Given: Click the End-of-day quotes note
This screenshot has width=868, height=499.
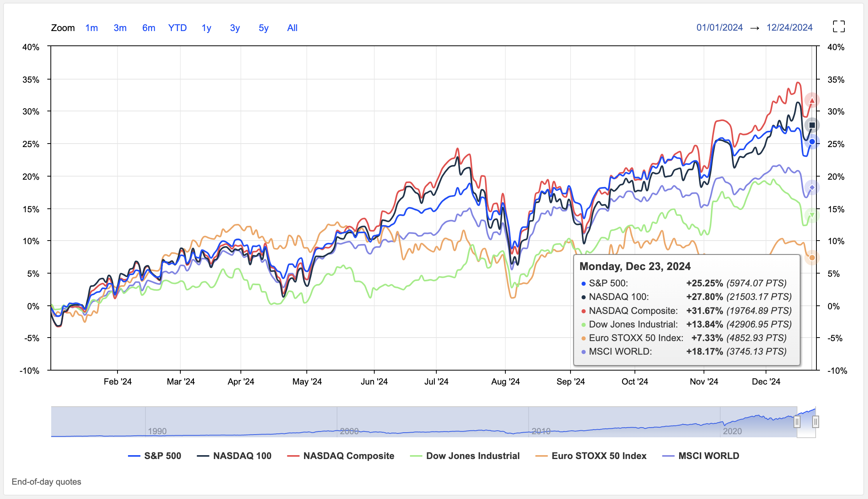Looking at the screenshot, I should [47, 482].
